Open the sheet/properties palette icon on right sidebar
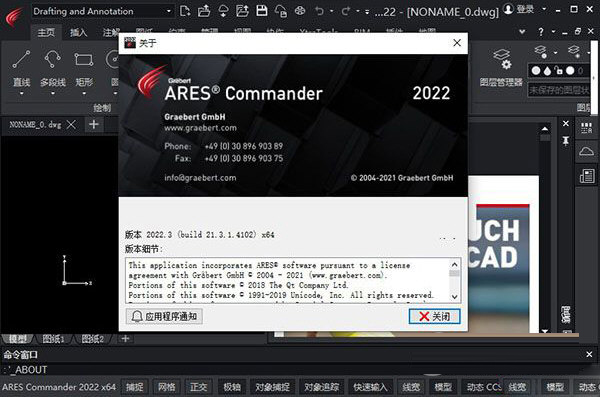Viewport: 600px width, 397px height. tap(587, 176)
